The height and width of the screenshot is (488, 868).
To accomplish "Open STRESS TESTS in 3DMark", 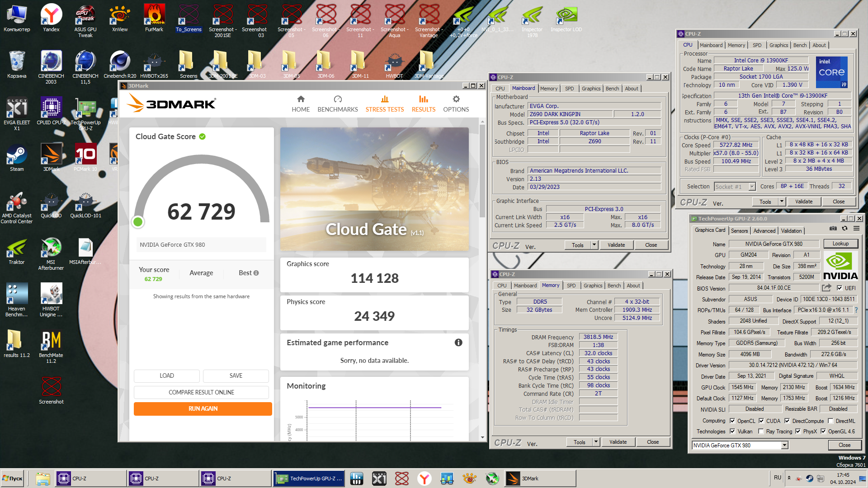I will pyautogui.click(x=385, y=104).
